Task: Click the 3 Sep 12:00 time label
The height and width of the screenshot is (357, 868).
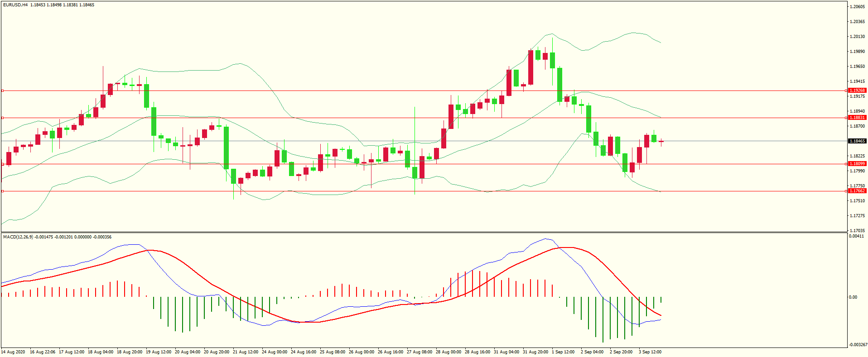Action: pos(650,352)
